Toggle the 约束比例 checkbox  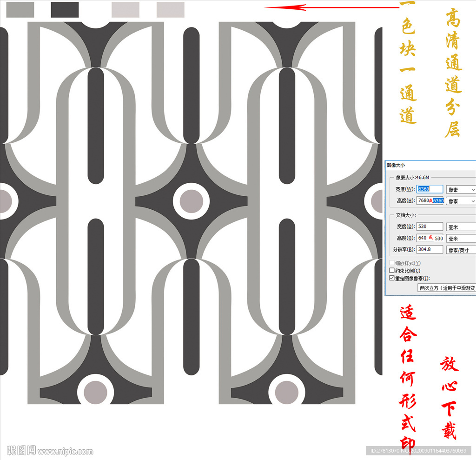(392, 270)
